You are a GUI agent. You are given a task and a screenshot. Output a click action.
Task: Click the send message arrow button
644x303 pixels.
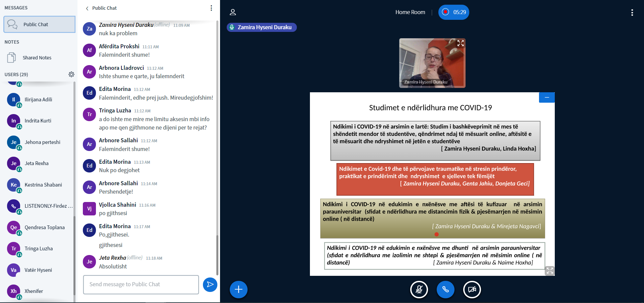[210, 285]
